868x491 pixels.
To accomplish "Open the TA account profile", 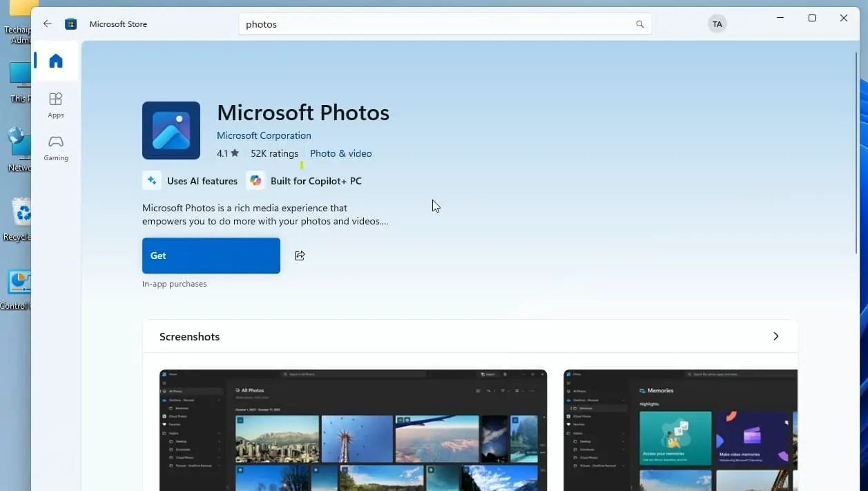I will [x=717, y=24].
